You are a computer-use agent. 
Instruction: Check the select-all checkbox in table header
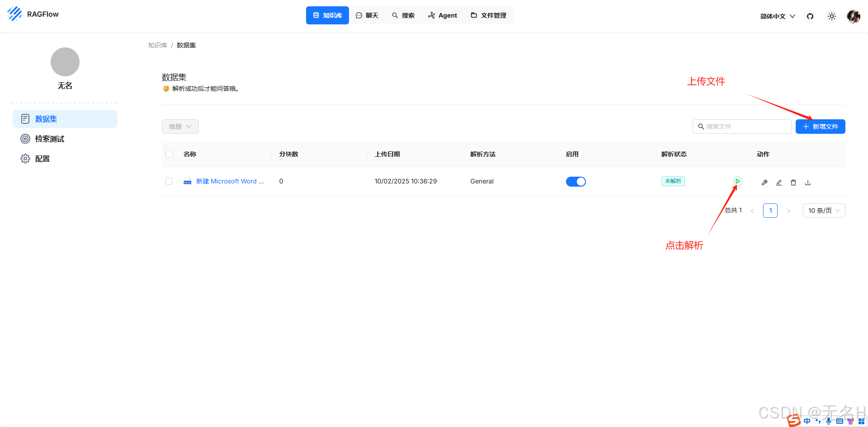pos(169,154)
